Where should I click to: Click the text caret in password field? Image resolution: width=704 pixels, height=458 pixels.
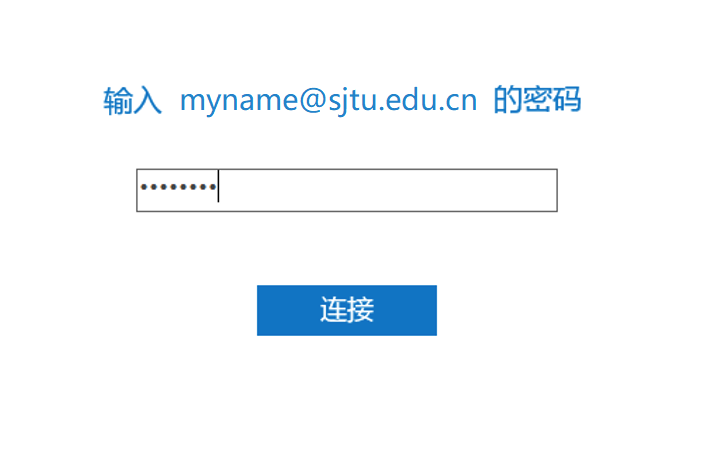tap(218, 186)
